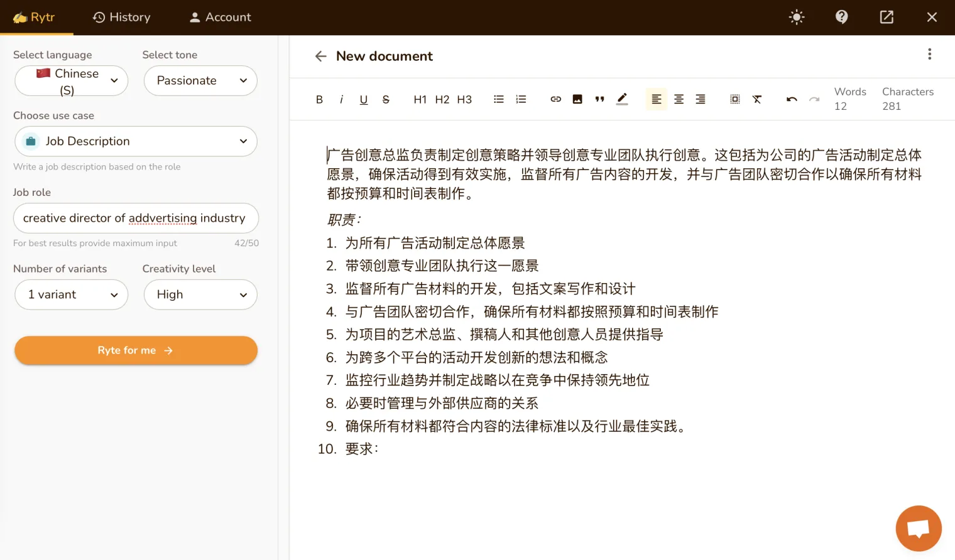Click list item 1 为所有广告活动制定总体愿景
The width and height of the screenshot is (955, 560).
(x=435, y=243)
